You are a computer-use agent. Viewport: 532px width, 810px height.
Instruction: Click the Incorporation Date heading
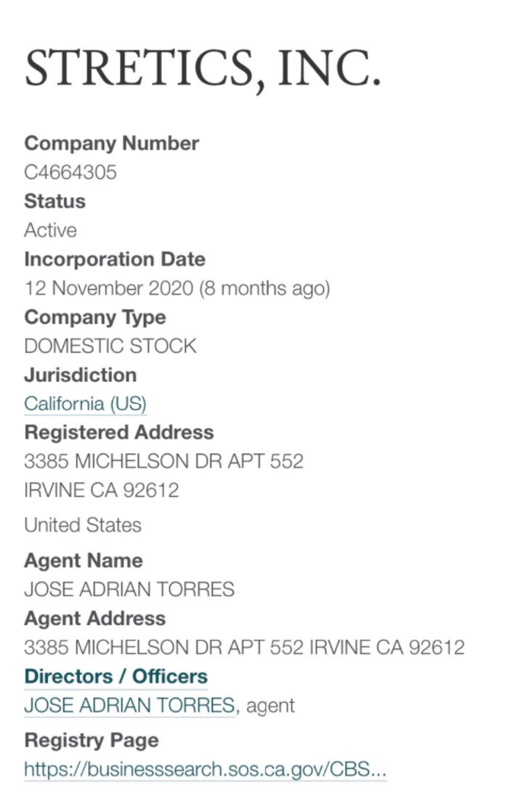click(x=115, y=259)
